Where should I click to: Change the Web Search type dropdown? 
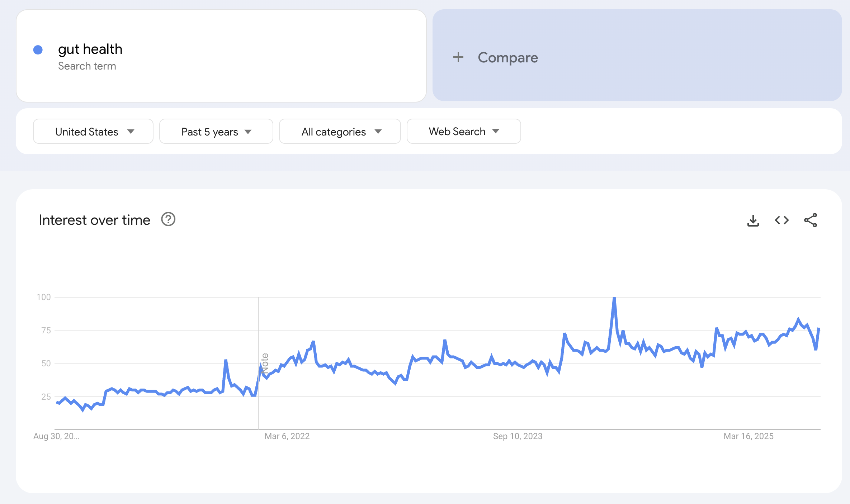[x=463, y=132]
